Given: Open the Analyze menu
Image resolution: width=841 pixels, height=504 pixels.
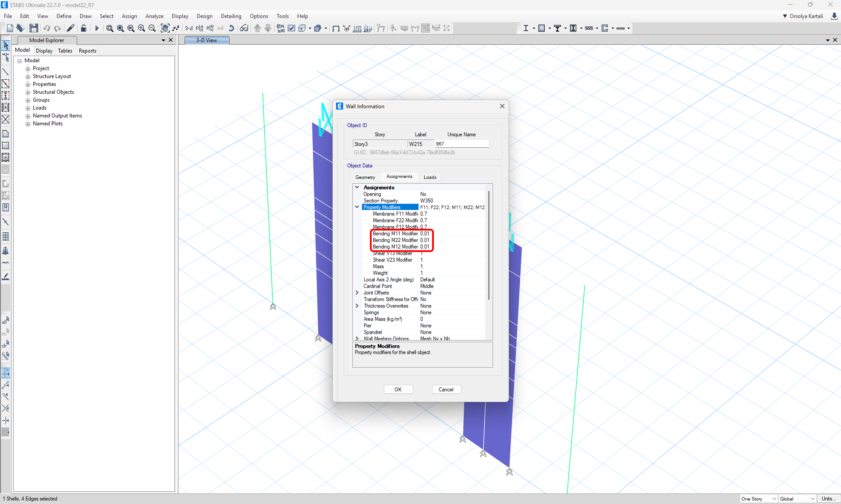Looking at the screenshot, I should coord(154,16).
